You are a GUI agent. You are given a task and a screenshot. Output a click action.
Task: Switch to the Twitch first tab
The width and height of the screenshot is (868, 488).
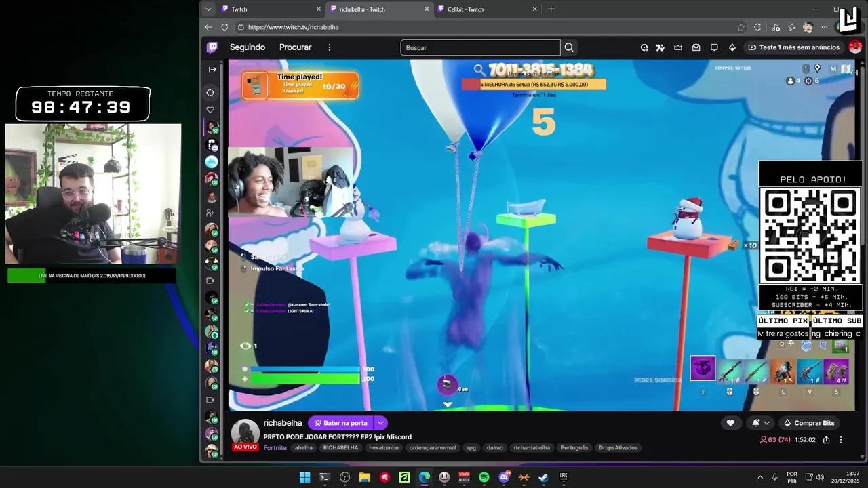[271, 9]
